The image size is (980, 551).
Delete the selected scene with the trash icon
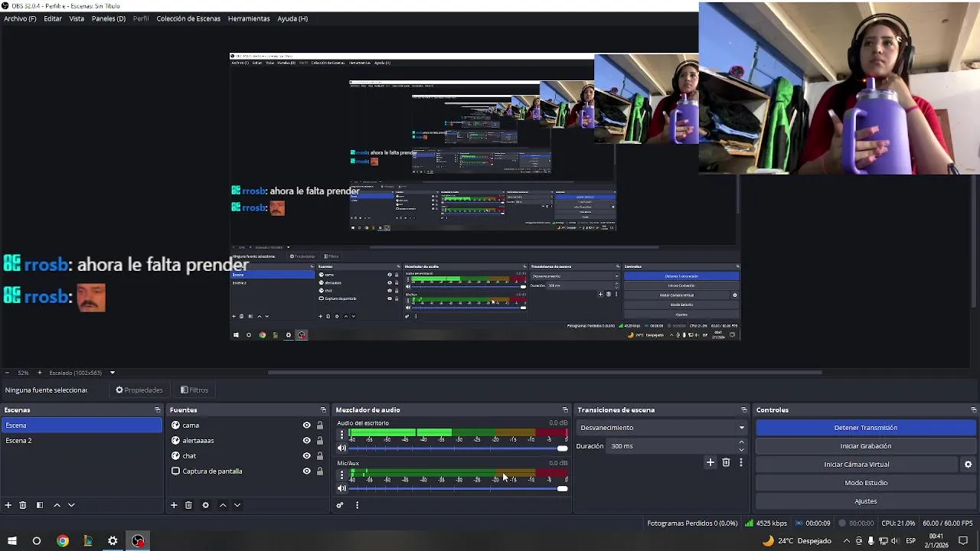point(23,505)
